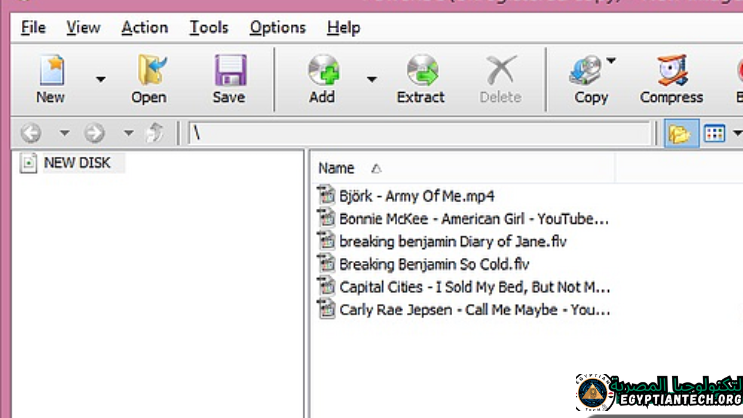Toggle the folders pane button
Image resolution: width=743 pixels, height=418 pixels.
point(680,133)
